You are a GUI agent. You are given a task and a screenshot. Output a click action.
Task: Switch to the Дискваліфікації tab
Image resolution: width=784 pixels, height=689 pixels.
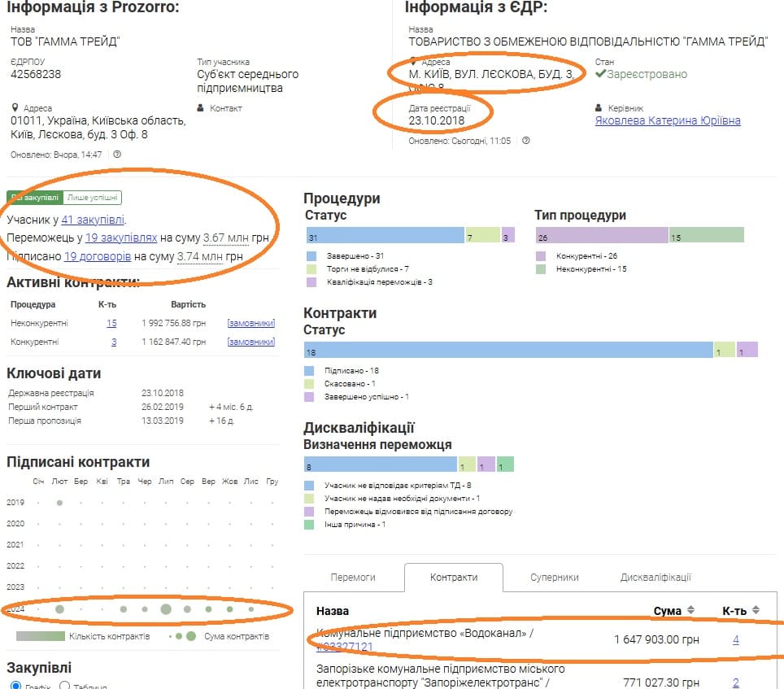(x=655, y=577)
